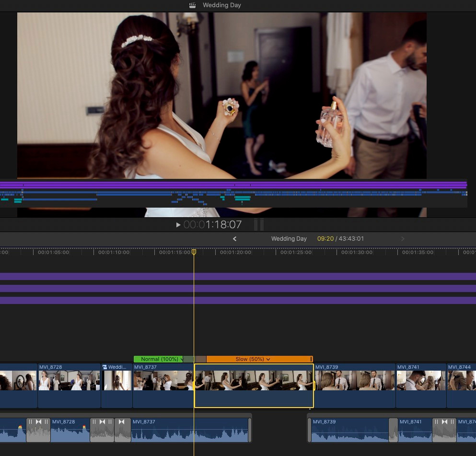Select the crossfade transition before MVI_8728 audio clip
The image size is (476, 456).
point(38,430)
